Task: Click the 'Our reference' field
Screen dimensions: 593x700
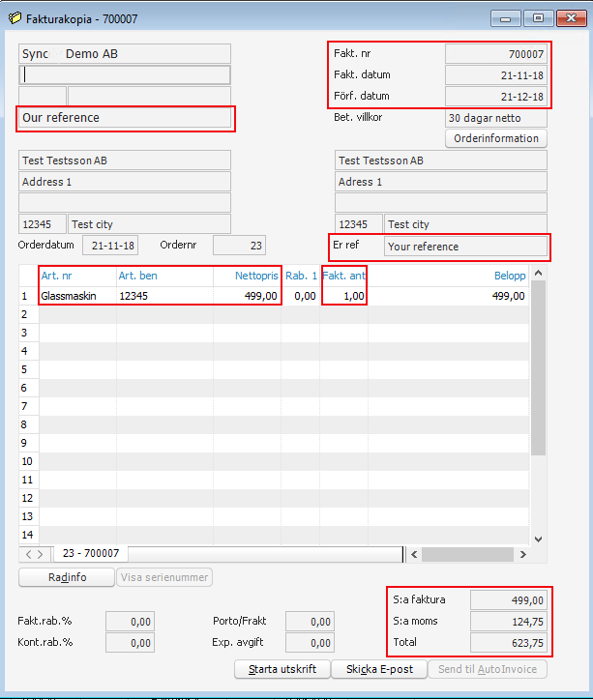Action: (126, 118)
